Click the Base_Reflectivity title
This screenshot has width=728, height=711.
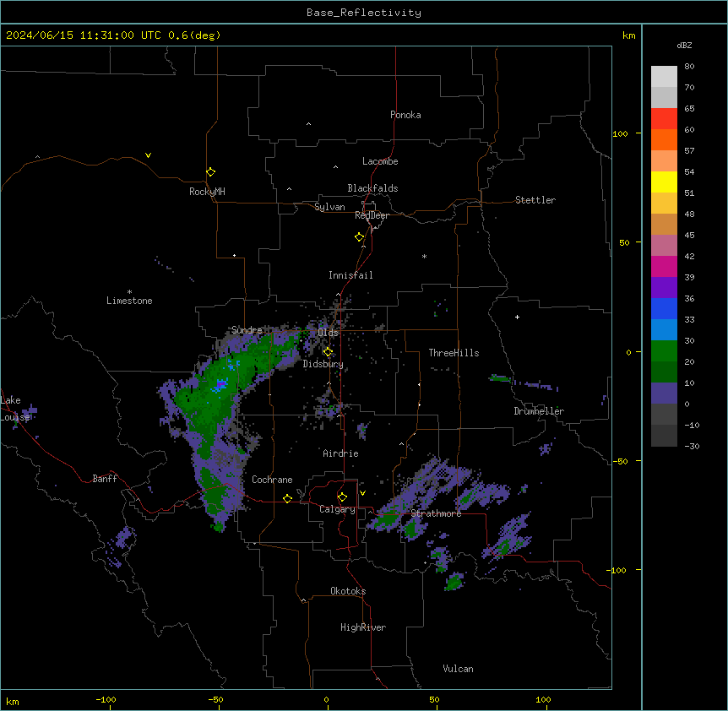pos(364,13)
